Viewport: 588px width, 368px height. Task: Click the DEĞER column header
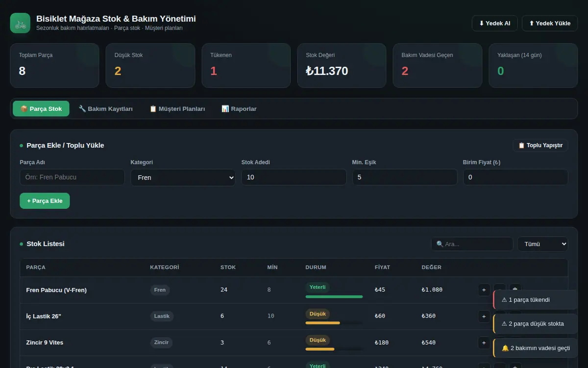[431, 267]
